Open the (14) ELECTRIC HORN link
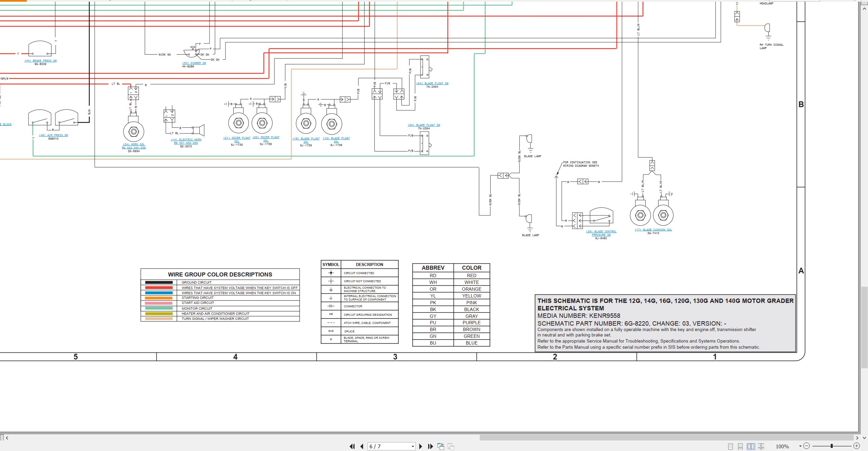 [x=186, y=141]
